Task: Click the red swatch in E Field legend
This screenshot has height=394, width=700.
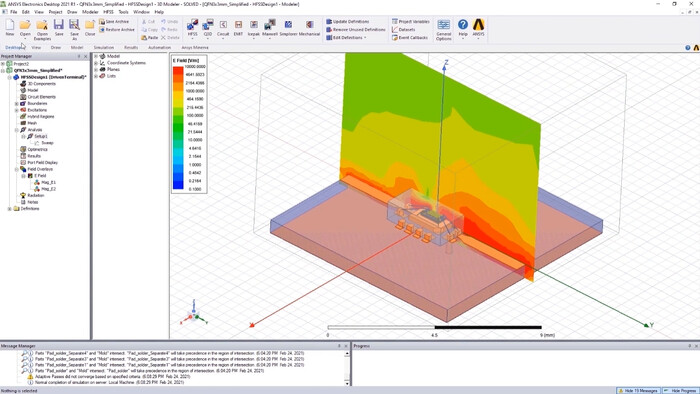Action: [x=178, y=70]
